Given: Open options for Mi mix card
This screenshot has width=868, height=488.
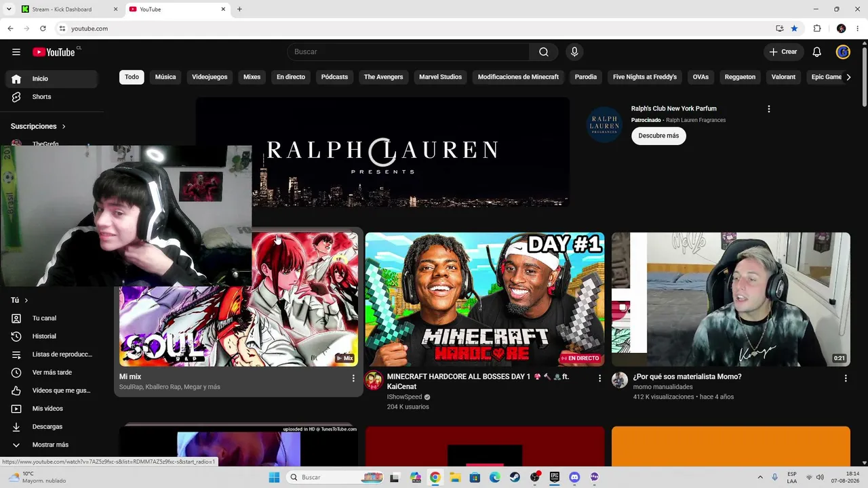Looking at the screenshot, I should [353, 378].
